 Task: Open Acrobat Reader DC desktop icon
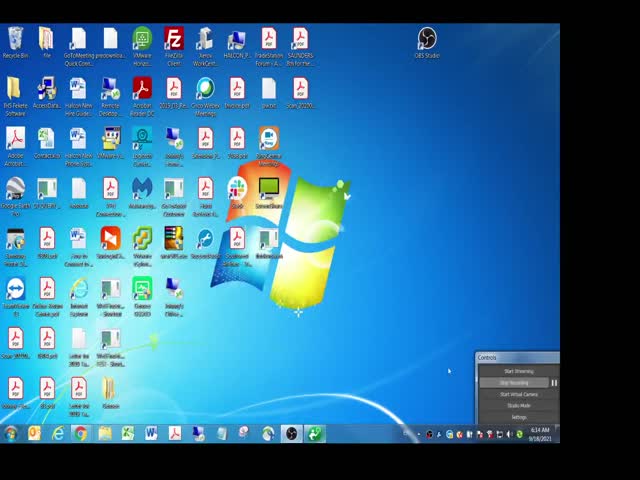tap(142, 90)
